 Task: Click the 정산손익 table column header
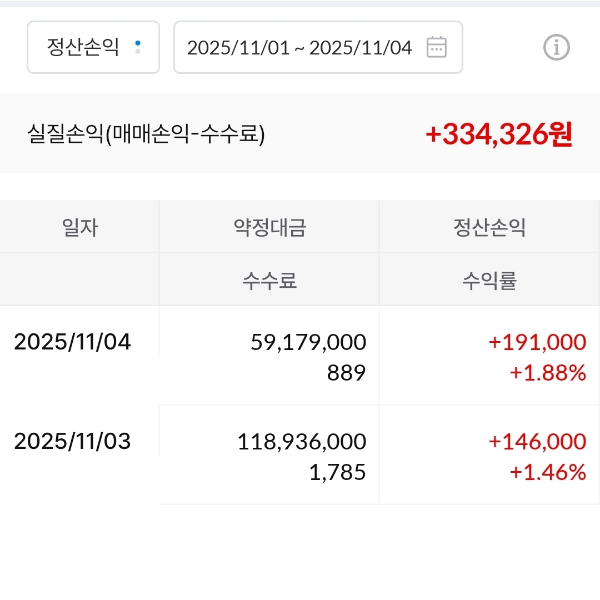pyautogui.click(x=489, y=227)
